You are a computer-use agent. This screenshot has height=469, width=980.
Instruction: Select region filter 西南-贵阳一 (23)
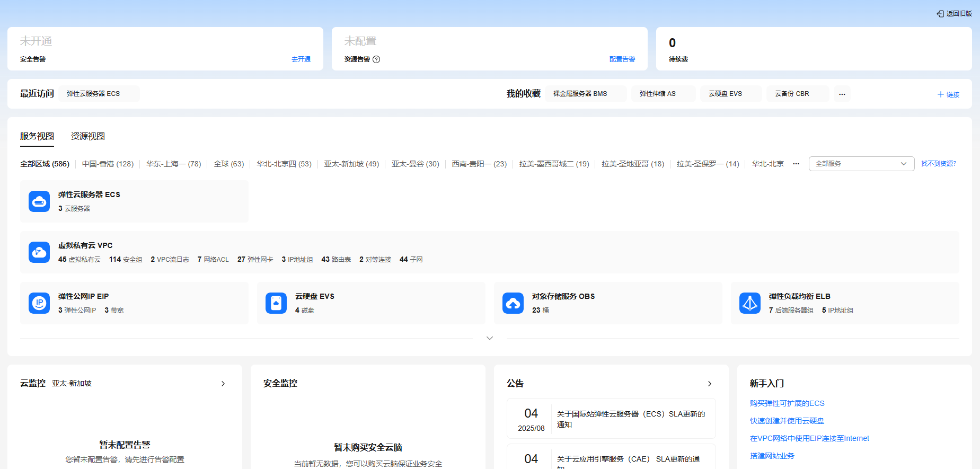(x=479, y=164)
